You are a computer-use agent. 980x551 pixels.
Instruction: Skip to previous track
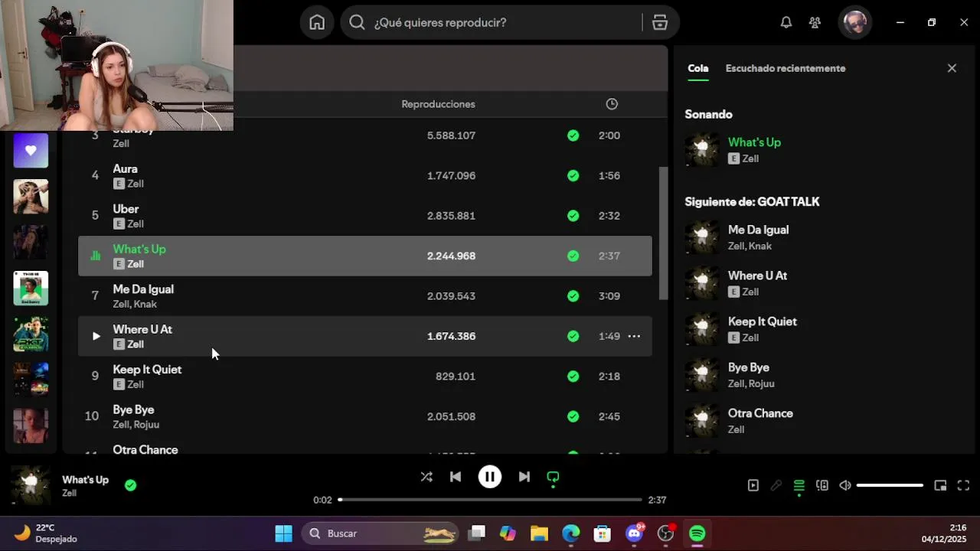(x=456, y=477)
